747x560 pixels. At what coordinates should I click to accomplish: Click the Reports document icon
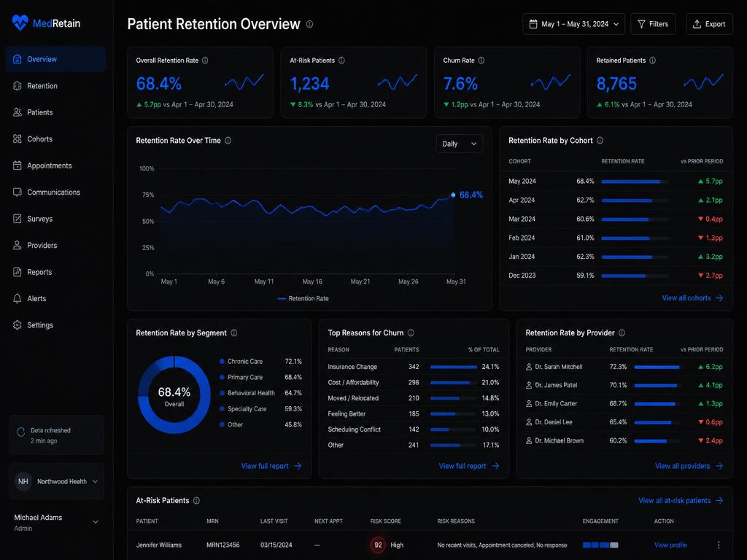click(x=18, y=272)
